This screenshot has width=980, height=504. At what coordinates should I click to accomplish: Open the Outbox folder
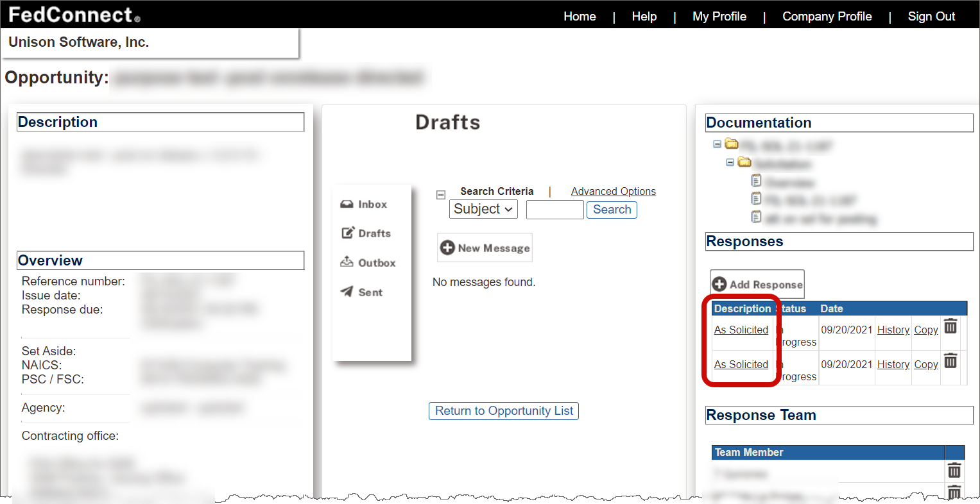click(x=368, y=263)
